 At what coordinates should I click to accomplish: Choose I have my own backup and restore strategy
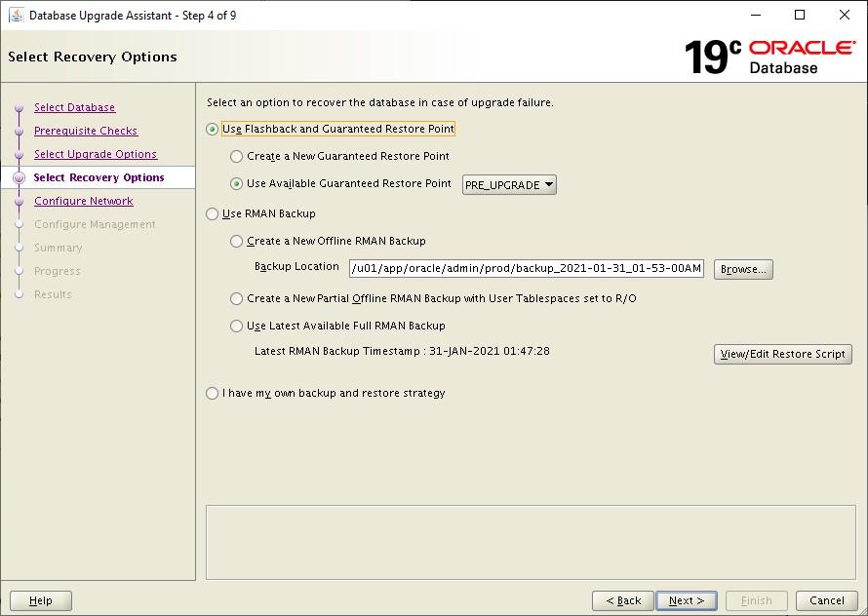pyautogui.click(x=212, y=393)
